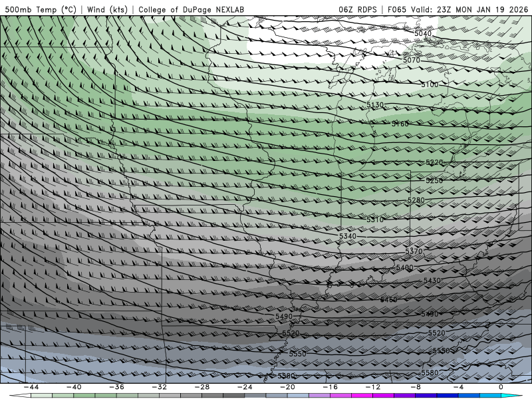Select the 5160 height contour label

[400, 124]
